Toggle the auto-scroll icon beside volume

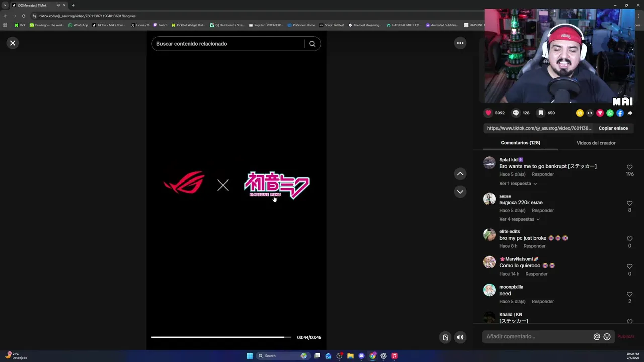[445, 337]
